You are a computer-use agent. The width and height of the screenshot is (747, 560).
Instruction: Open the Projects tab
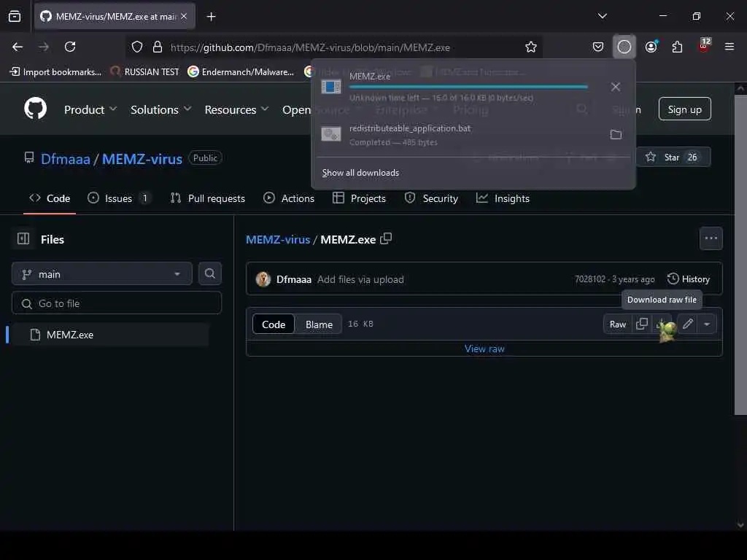coord(359,198)
